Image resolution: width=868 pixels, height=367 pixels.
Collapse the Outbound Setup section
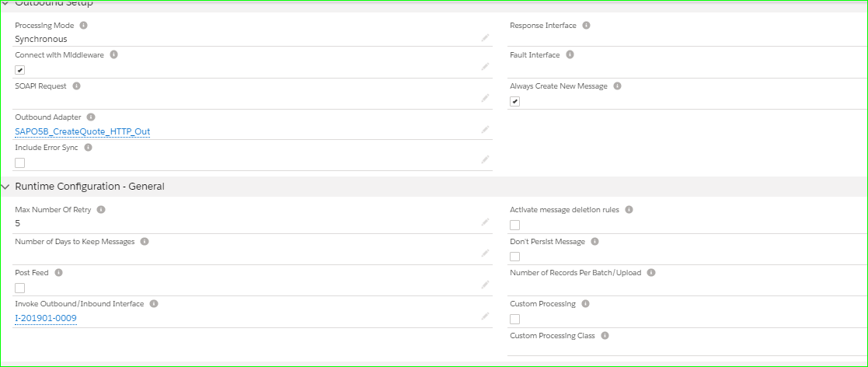tap(5, 3)
